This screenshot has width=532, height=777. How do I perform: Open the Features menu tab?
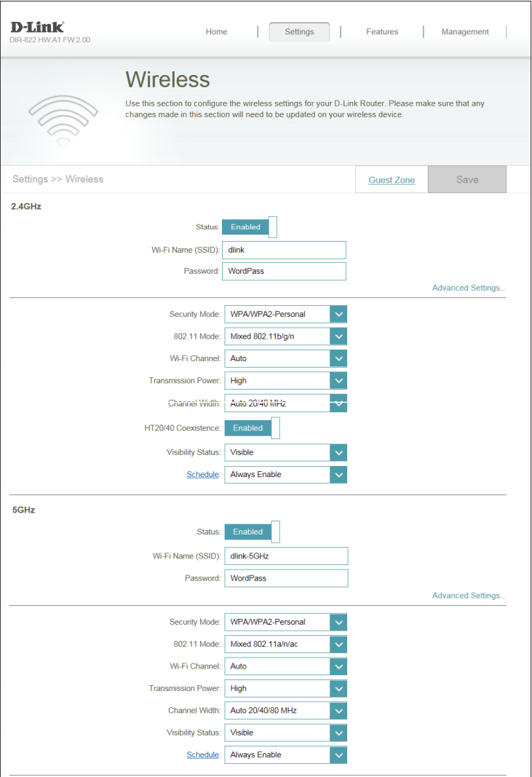tap(382, 32)
